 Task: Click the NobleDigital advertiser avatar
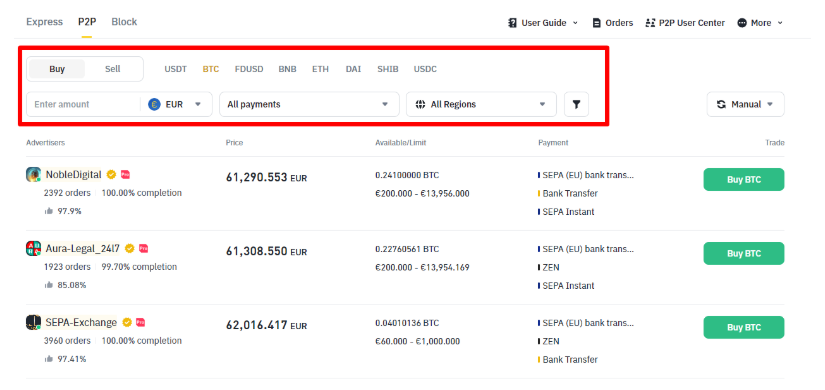[x=33, y=175]
